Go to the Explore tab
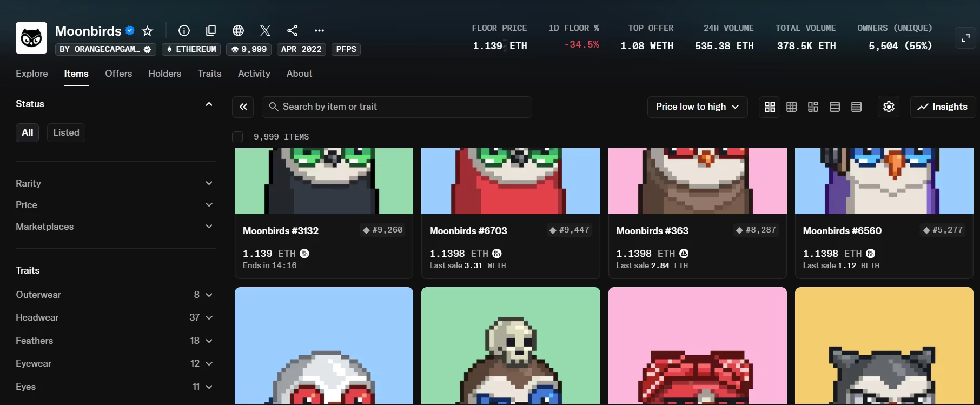 pyautogui.click(x=32, y=74)
